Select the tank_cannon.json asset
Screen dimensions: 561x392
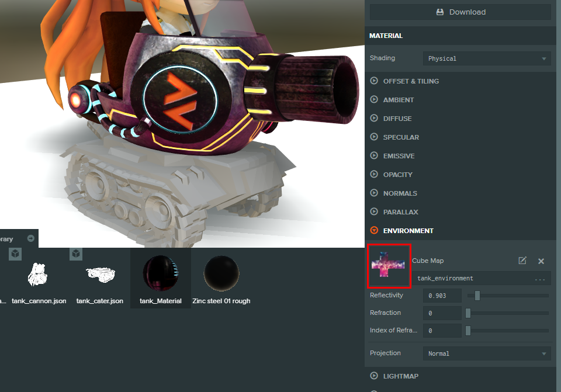[x=39, y=279]
